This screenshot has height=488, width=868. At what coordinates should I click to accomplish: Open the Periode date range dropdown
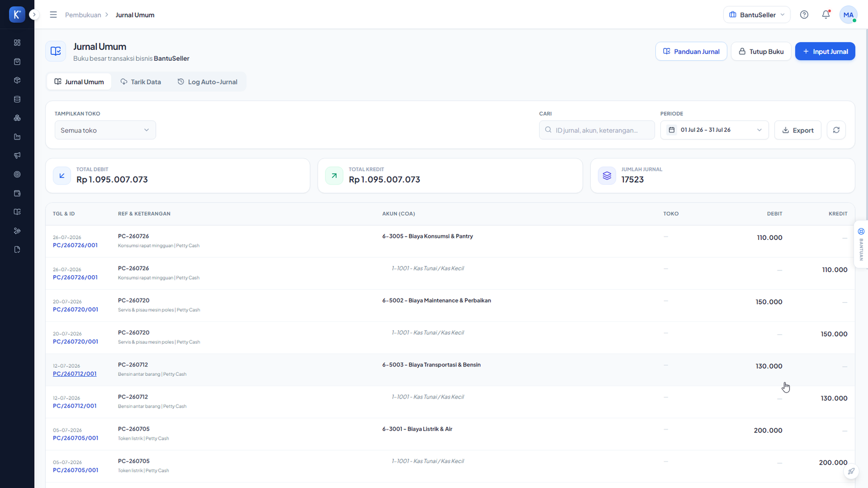[x=714, y=130]
